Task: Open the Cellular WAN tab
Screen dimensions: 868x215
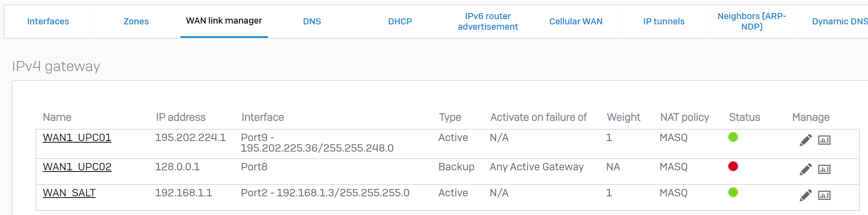Action: pyautogui.click(x=576, y=22)
